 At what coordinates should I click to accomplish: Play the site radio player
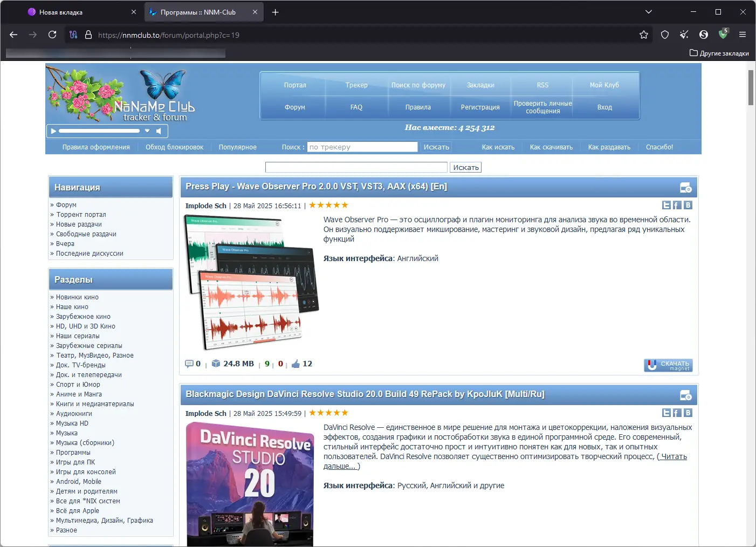53,131
